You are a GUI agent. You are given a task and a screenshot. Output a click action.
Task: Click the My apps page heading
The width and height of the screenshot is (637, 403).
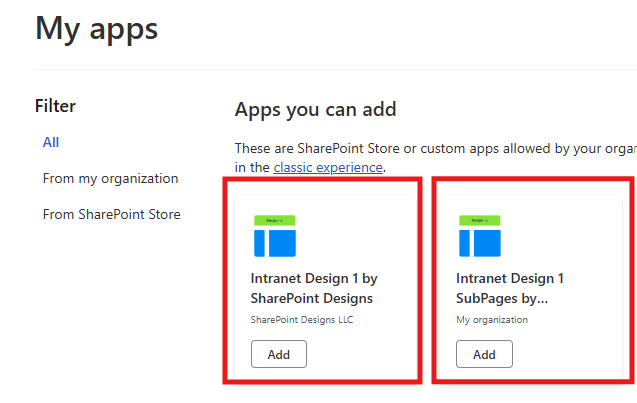(97, 29)
